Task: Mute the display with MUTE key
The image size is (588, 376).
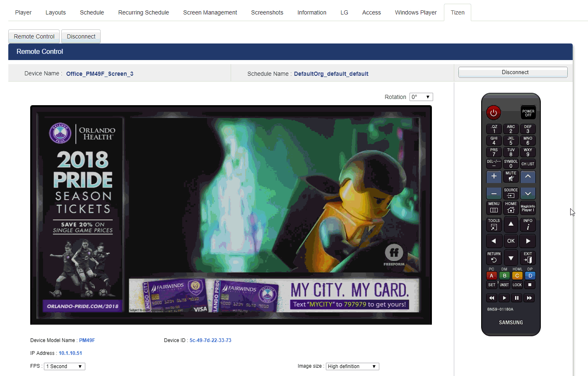Action: tap(511, 177)
